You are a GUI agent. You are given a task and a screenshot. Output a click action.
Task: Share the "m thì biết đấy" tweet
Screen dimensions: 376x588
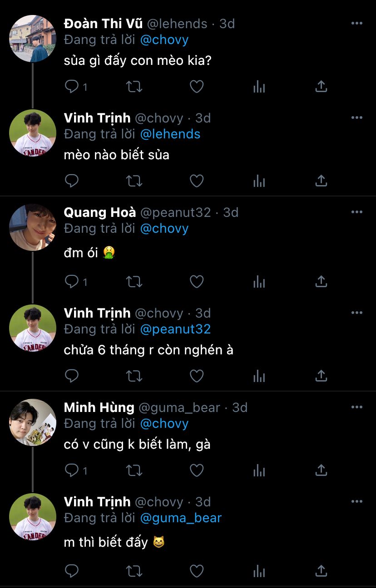pyautogui.click(x=321, y=570)
